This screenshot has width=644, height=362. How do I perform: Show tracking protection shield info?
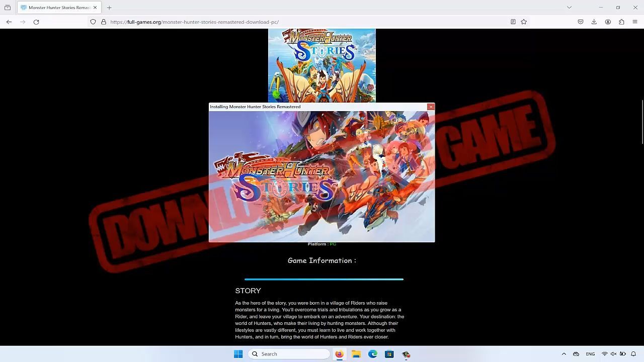(93, 22)
